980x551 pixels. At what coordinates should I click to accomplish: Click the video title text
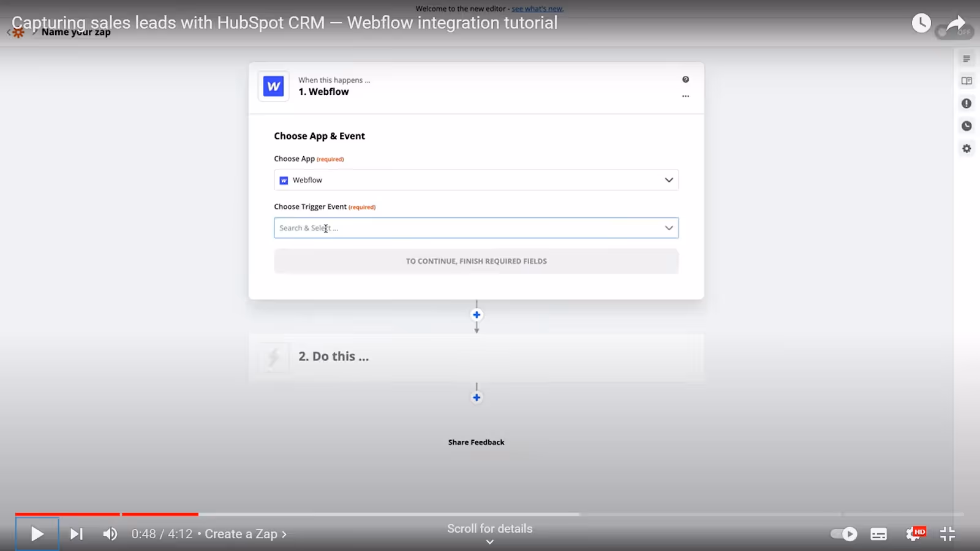coord(285,23)
